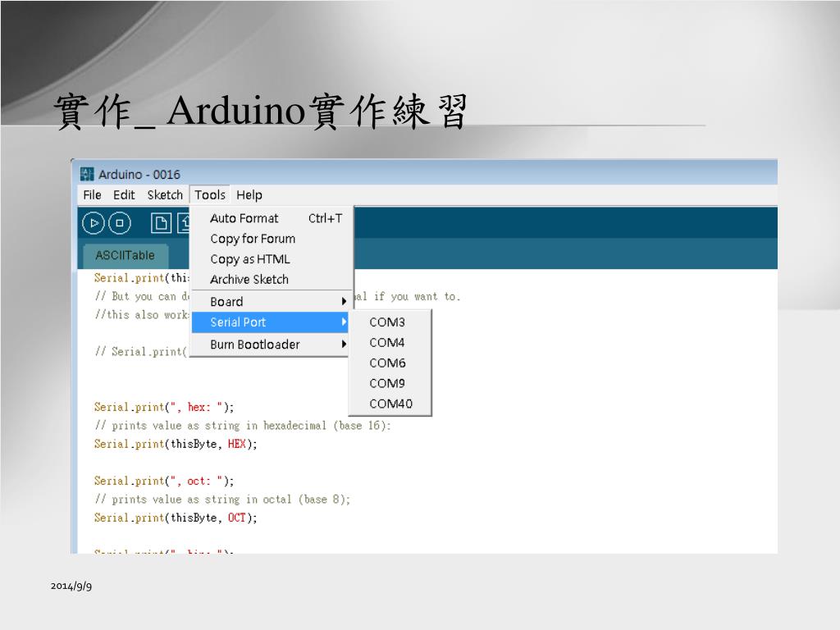Open the Sketch menu
840x630 pixels.
pyautogui.click(x=165, y=195)
